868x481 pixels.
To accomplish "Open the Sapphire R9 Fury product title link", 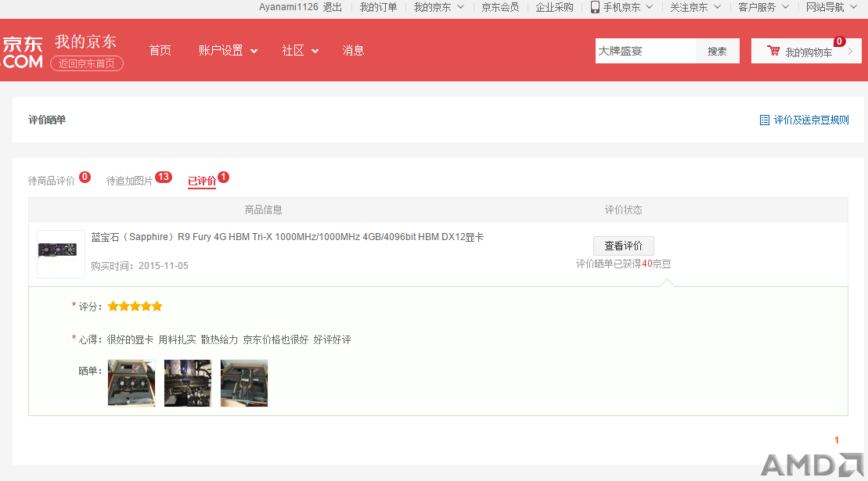I will (x=287, y=237).
